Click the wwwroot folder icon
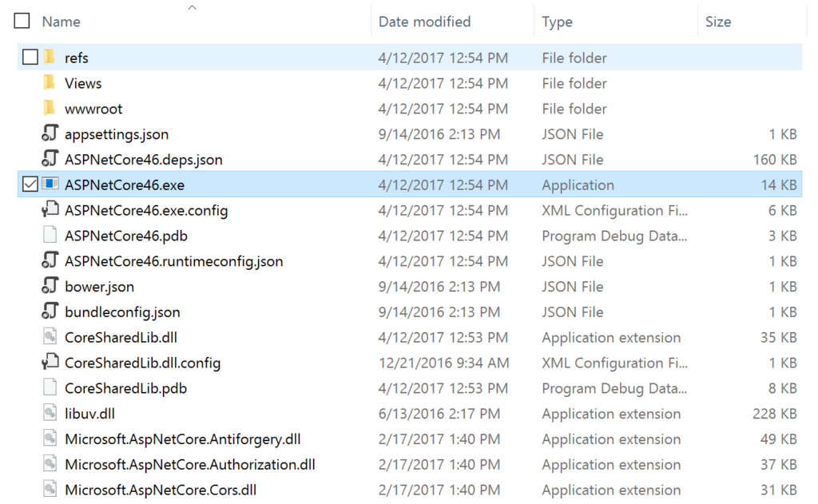 [x=50, y=108]
